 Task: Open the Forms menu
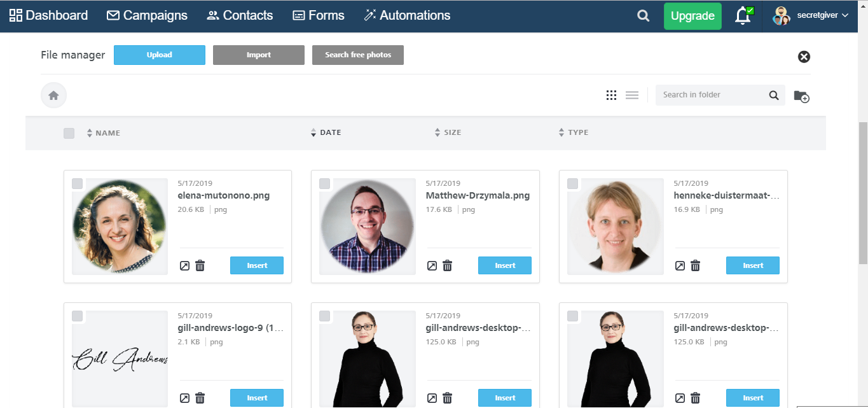click(x=318, y=15)
